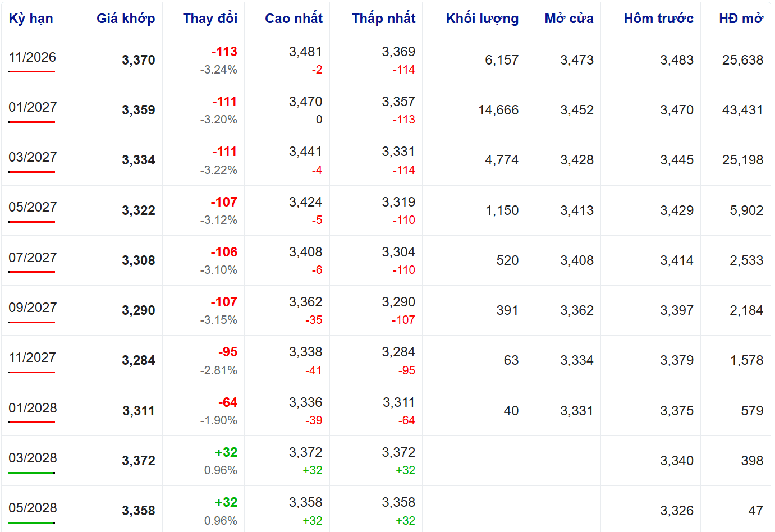Click volume value 1,150
The width and height of the screenshot is (775, 532).
pos(502,210)
